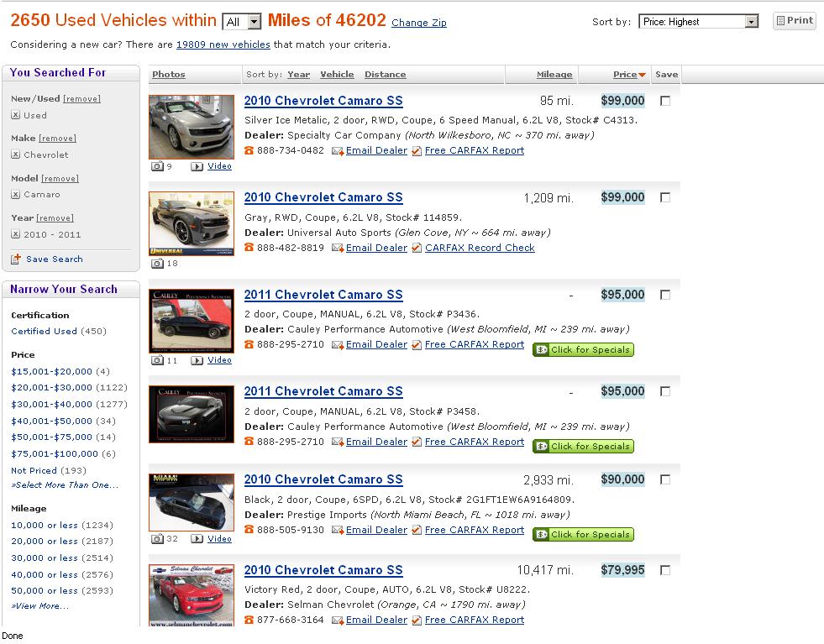
Task: Click the photo camera icon under the Gray Camaro
Action: [x=157, y=264]
